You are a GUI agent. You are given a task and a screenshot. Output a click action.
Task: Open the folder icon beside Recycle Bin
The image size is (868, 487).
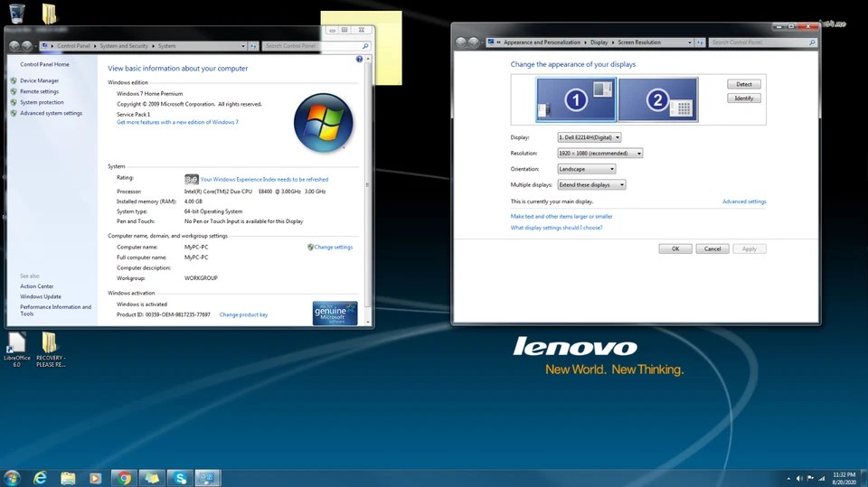coord(49,14)
